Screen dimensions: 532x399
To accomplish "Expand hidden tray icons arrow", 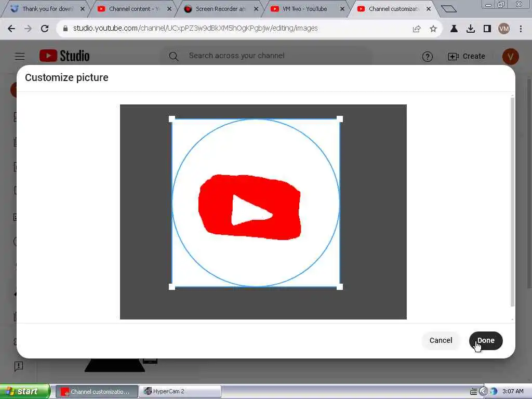I will tap(484, 392).
